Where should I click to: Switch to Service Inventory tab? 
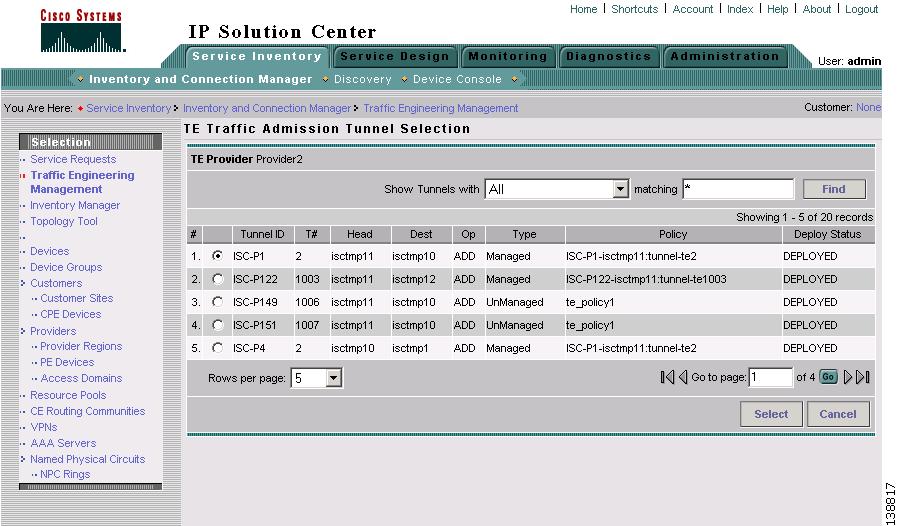pyautogui.click(x=257, y=57)
